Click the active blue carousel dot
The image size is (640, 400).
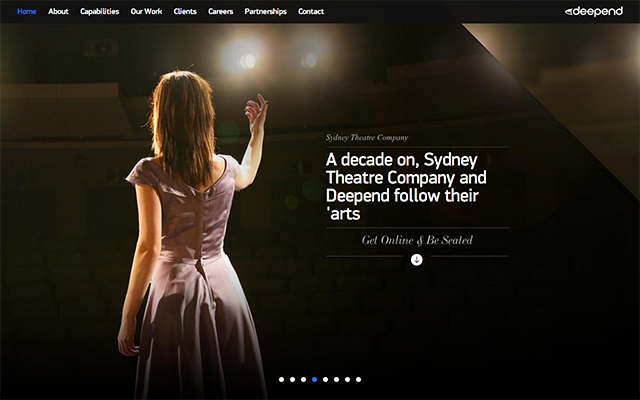click(314, 380)
